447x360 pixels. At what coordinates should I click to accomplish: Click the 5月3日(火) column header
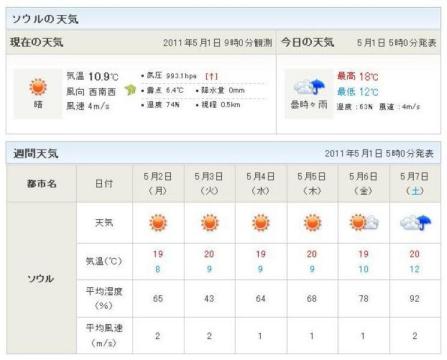(x=209, y=183)
